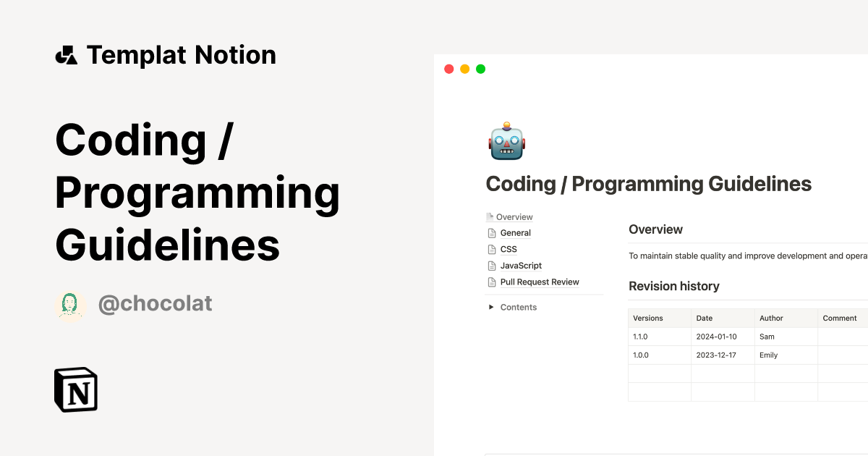Select the Versions column header
The image size is (868, 456).
(647, 318)
